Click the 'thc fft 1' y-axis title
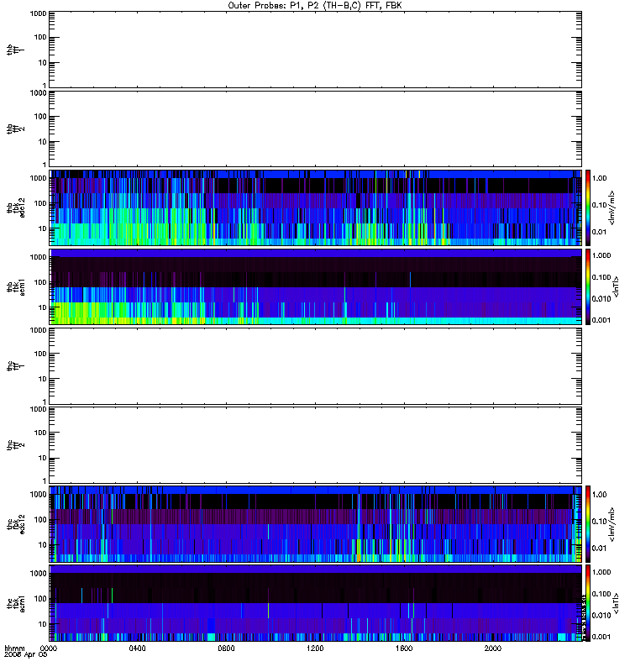The width and height of the screenshot is (630, 672). click(15, 366)
